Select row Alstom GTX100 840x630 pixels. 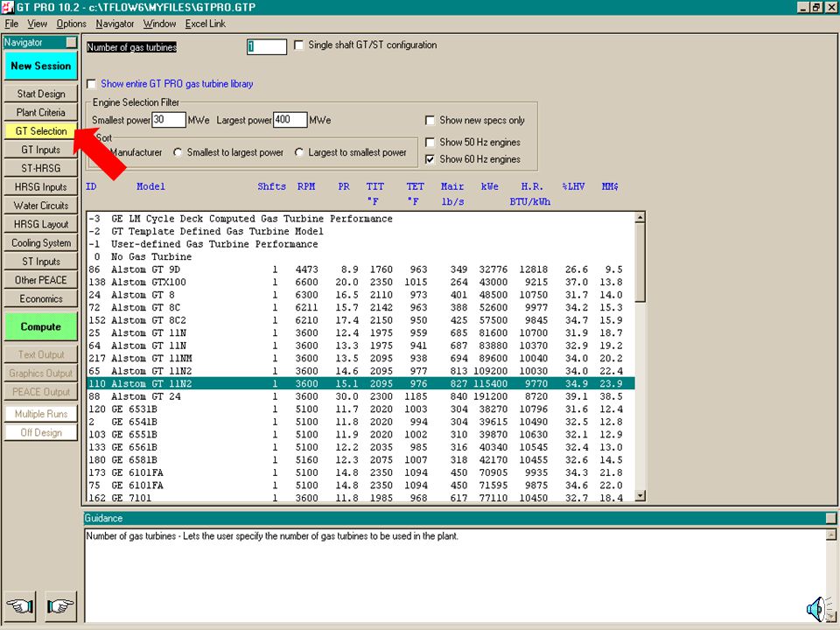click(360, 283)
